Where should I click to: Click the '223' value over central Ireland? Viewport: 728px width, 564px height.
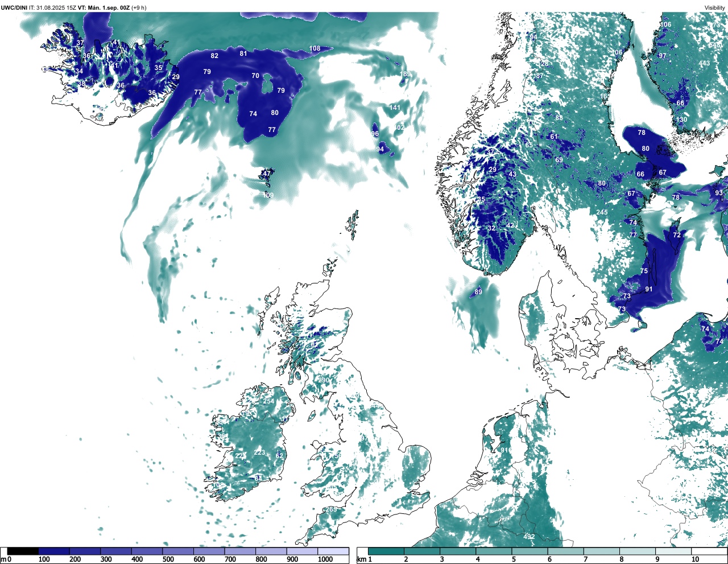click(259, 452)
